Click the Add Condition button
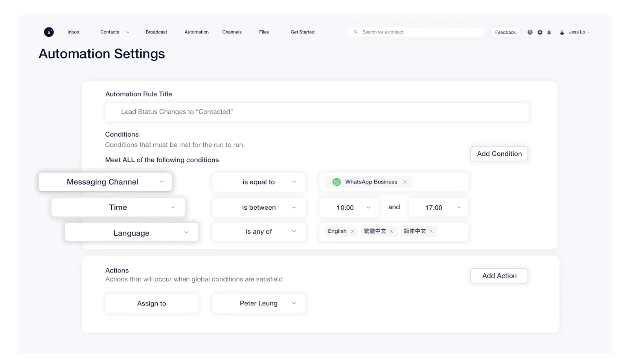Screen dimensions: 629x364 click(x=499, y=154)
